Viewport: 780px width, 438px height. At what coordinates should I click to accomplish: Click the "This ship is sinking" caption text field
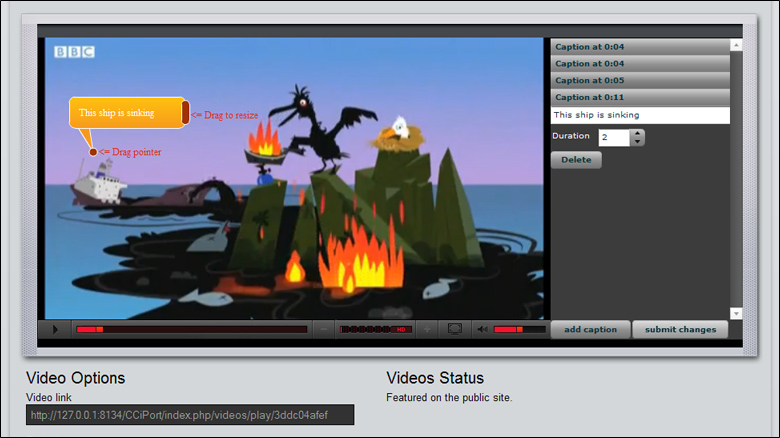click(x=640, y=115)
